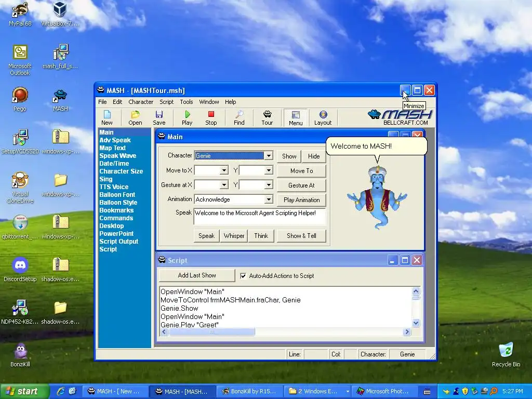Click the Add Last Show button
The image size is (532, 399).
pos(197,275)
